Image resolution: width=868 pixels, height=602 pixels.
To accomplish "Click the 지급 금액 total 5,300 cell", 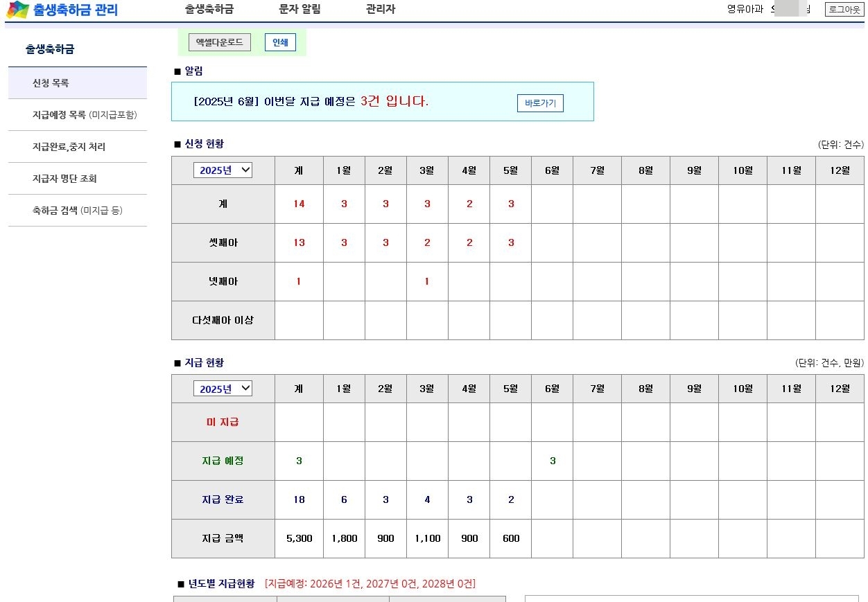I will 299,539.
